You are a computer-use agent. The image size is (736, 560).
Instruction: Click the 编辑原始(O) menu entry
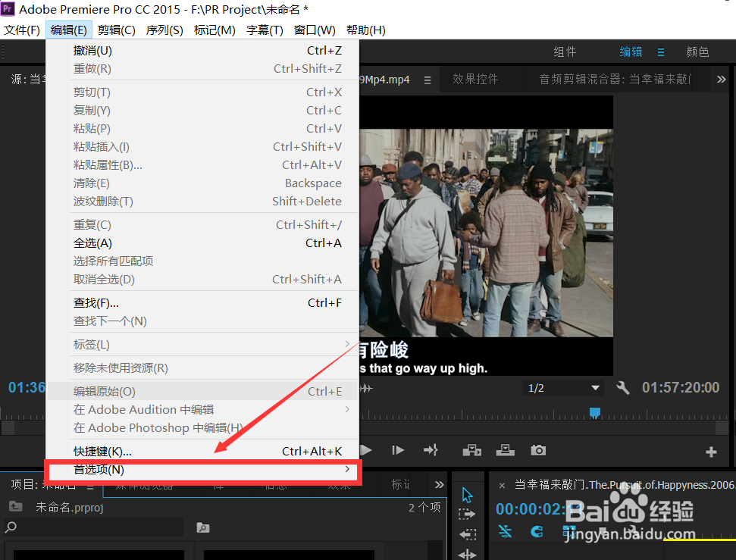203,392
